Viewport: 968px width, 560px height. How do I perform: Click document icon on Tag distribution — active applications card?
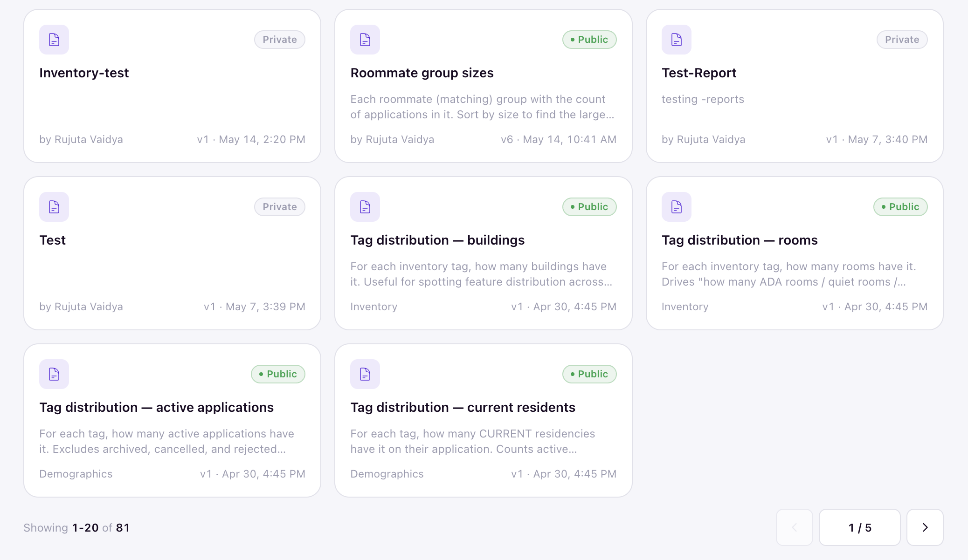(54, 374)
